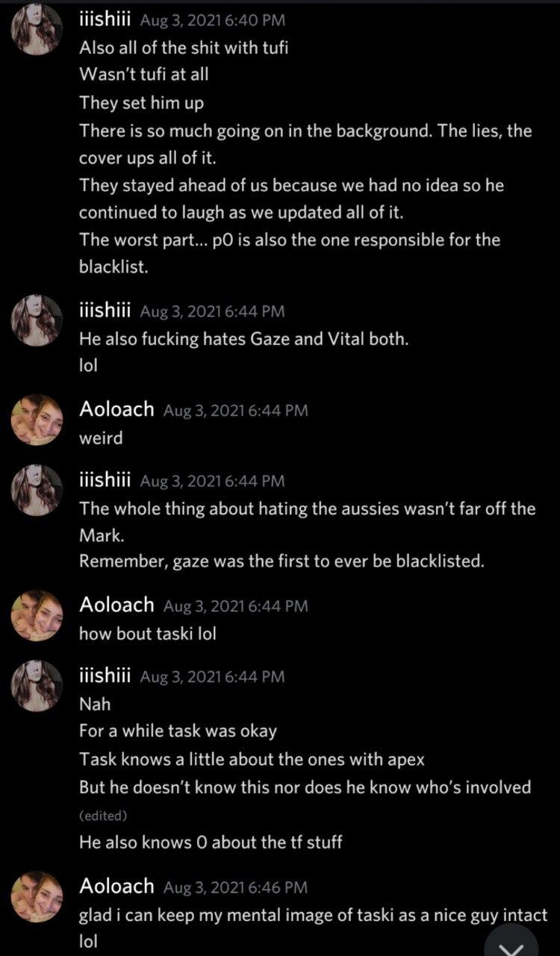Click the Aoloach username above "how bout taski lol"
This screenshot has width=560, height=956.
tap(116, 605)
